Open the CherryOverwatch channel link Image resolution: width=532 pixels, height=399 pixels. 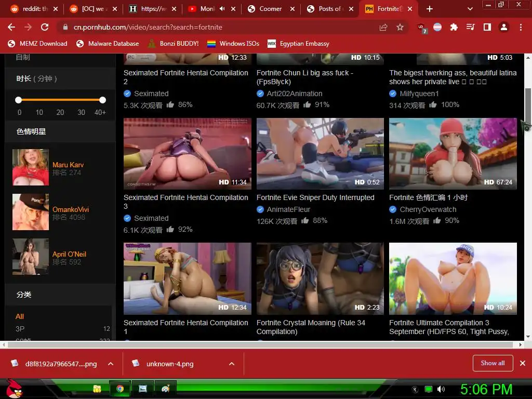point(428,209)
